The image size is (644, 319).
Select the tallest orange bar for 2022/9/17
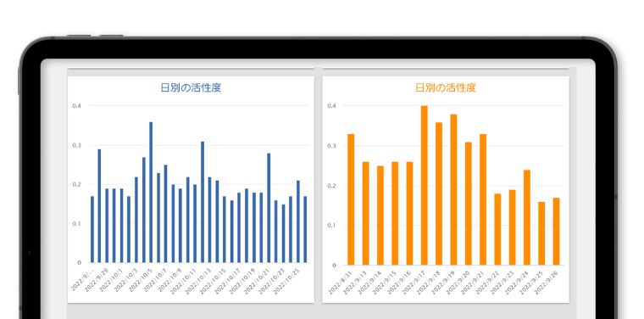tap(425, 186)
